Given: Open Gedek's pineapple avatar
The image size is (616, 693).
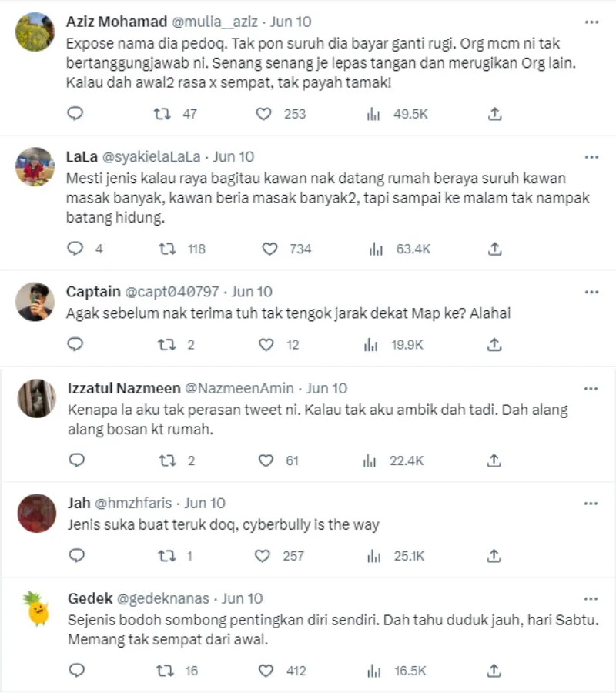Looking at the screenshot, I should 36,610.
